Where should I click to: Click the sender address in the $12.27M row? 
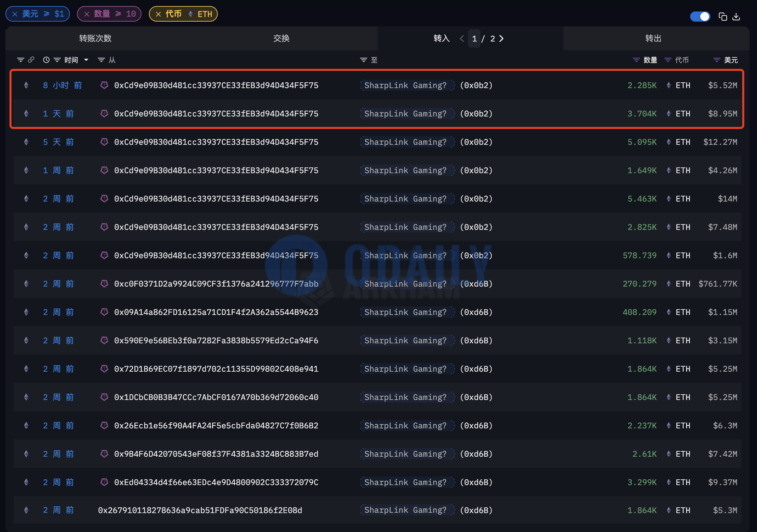216,142
